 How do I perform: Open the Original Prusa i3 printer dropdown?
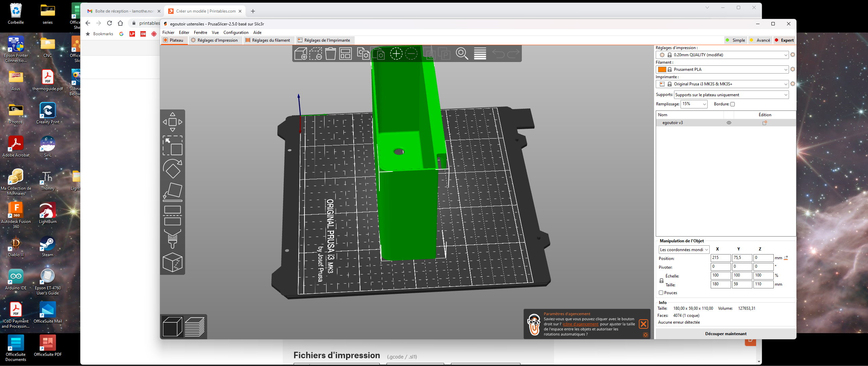tap(722, 84)
